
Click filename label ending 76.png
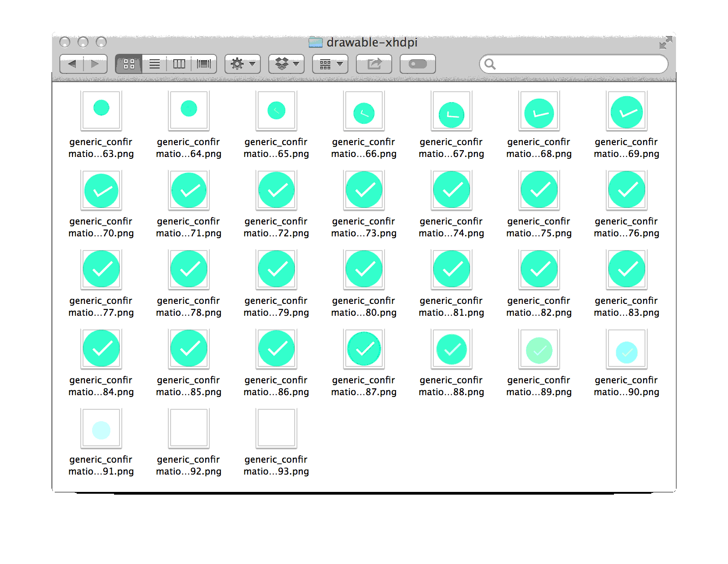[627, 227]
